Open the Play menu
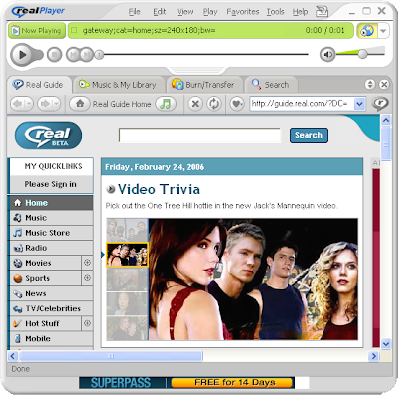Screen dimensions: 400x396 coord(210,12)
